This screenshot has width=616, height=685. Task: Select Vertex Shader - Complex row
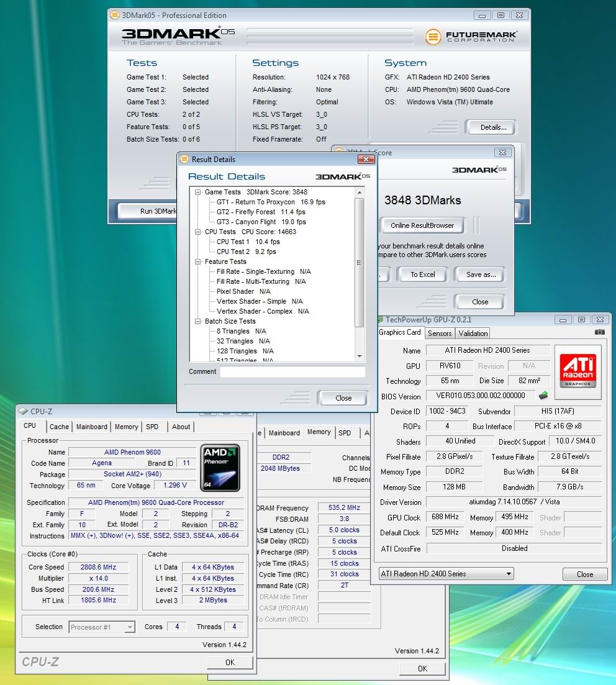click(263, 312)
